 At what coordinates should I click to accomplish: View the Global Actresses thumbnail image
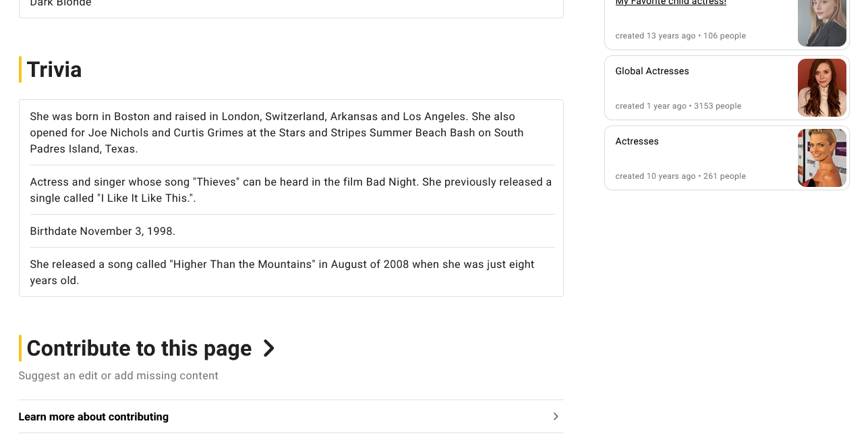coord(821,88)
